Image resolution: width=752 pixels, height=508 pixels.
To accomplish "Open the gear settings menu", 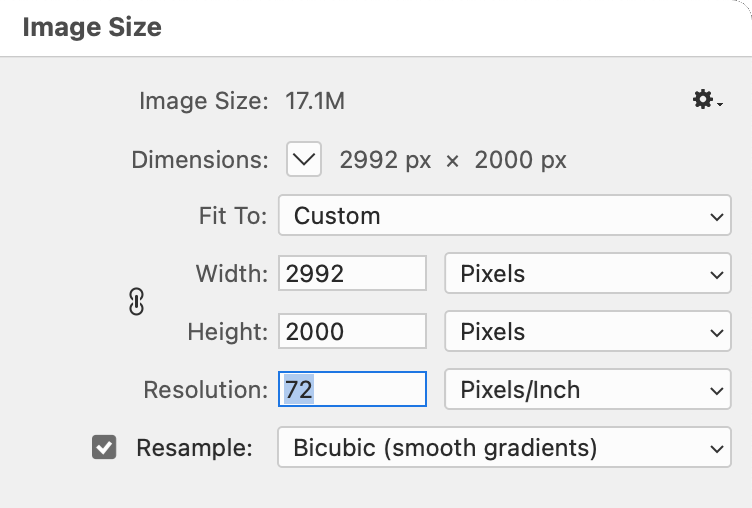I will click(x=707, y=100).
